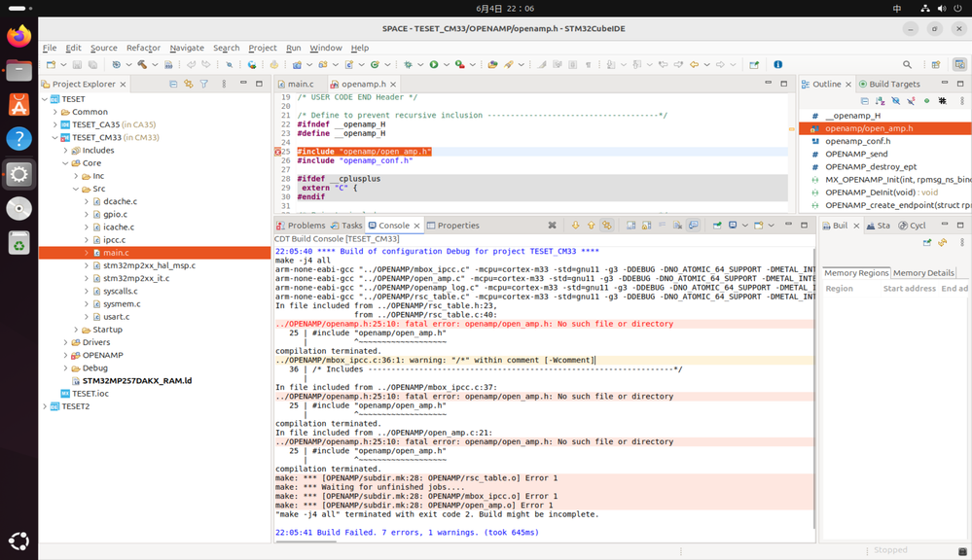Open the Refactor menu
Viewport: 972px width, 560px height.
coord(143,48)
